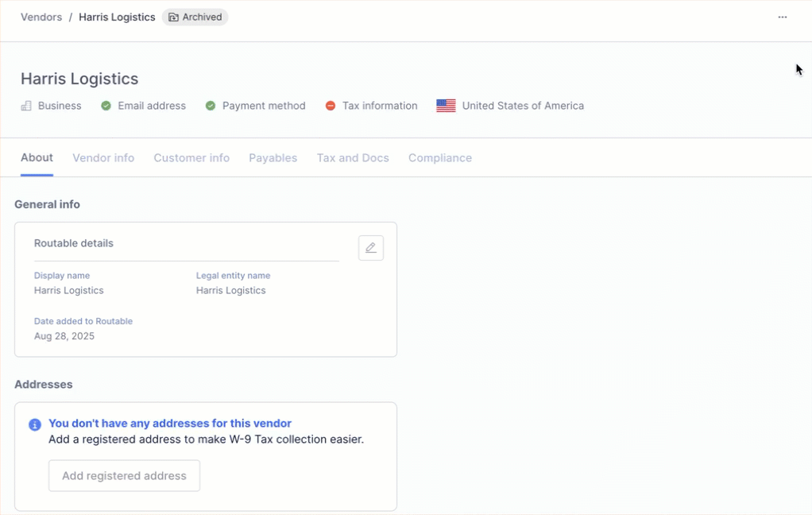Click the Email address status label
Image resolution: width=812 pixels, height=515 pixels.
tap(152, 106)
